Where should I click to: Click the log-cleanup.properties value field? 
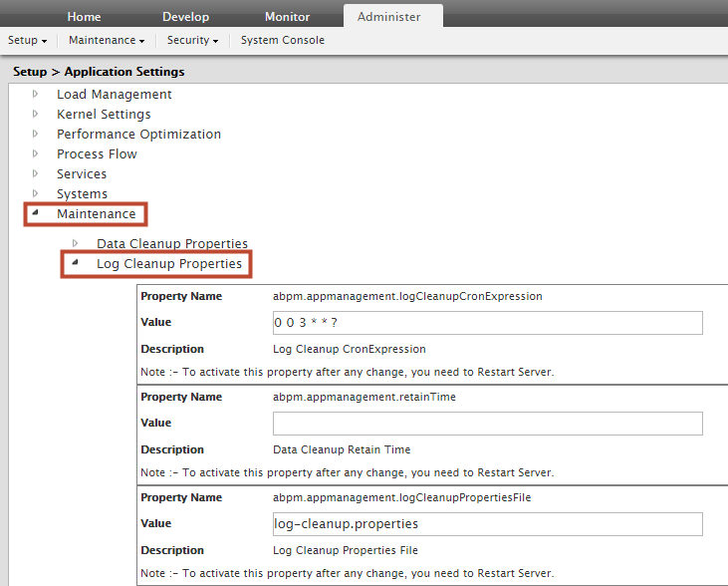pyautogui.click(x=487, y=524)
